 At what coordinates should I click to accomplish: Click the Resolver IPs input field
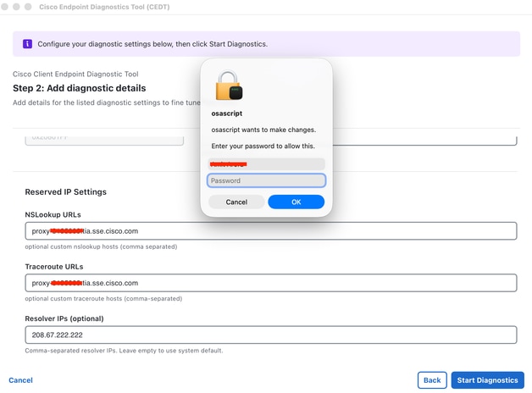point(271,335)
